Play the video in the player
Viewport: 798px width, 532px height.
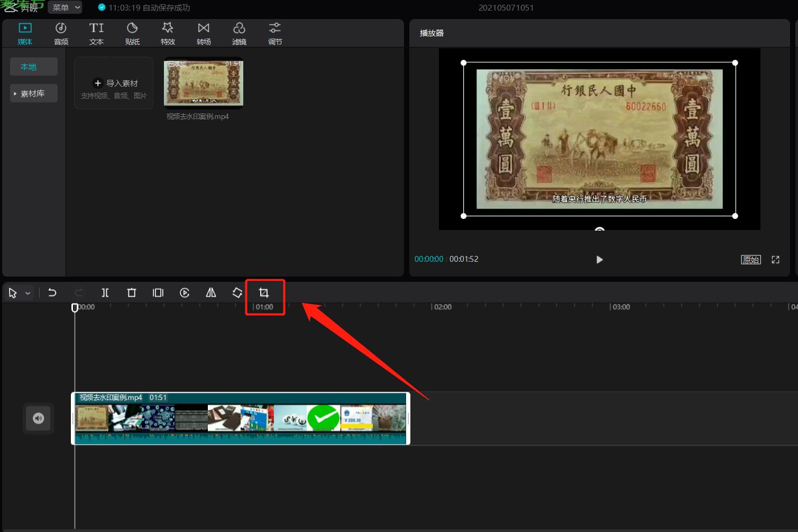pos(599,260)
